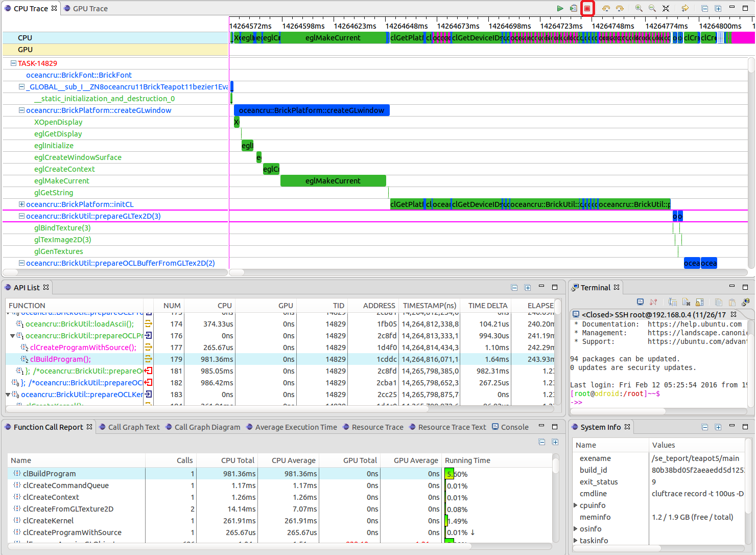
Task: Click the collapse all icon in API List
Action: point(514,288)
